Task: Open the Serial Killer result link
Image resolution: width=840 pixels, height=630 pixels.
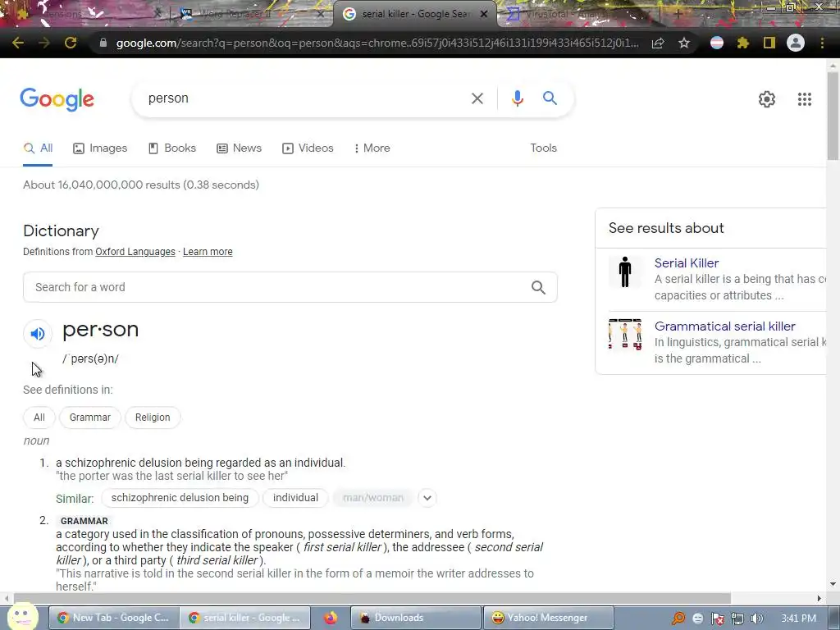Action: pos(687,263)
